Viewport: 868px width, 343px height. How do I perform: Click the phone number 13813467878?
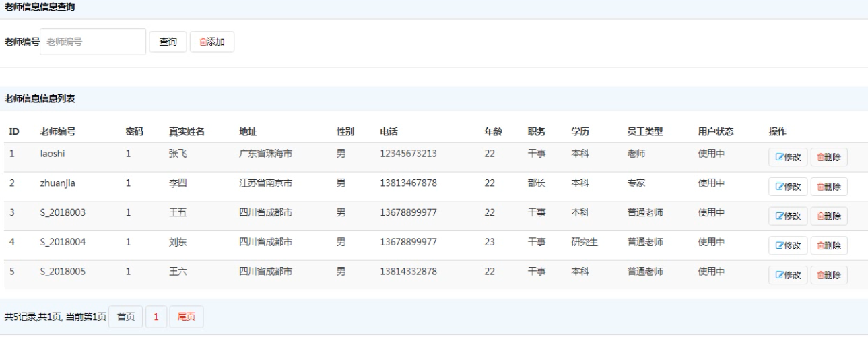408,183
